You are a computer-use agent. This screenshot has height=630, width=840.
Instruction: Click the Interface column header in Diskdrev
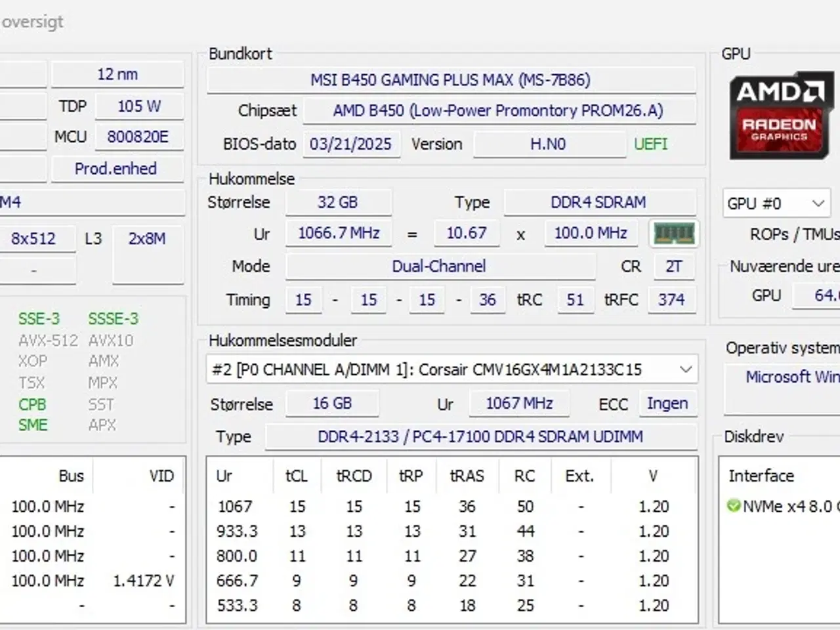point(761,476)
